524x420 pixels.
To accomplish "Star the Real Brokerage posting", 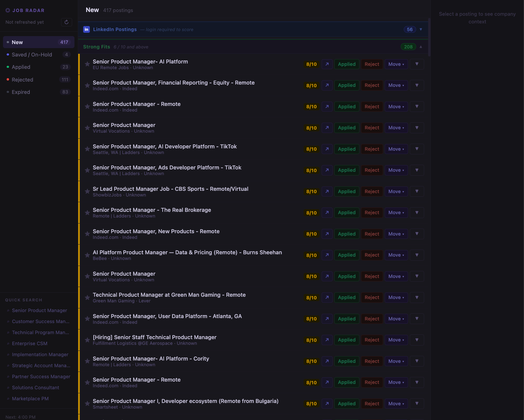I will (x=87, y=213).
